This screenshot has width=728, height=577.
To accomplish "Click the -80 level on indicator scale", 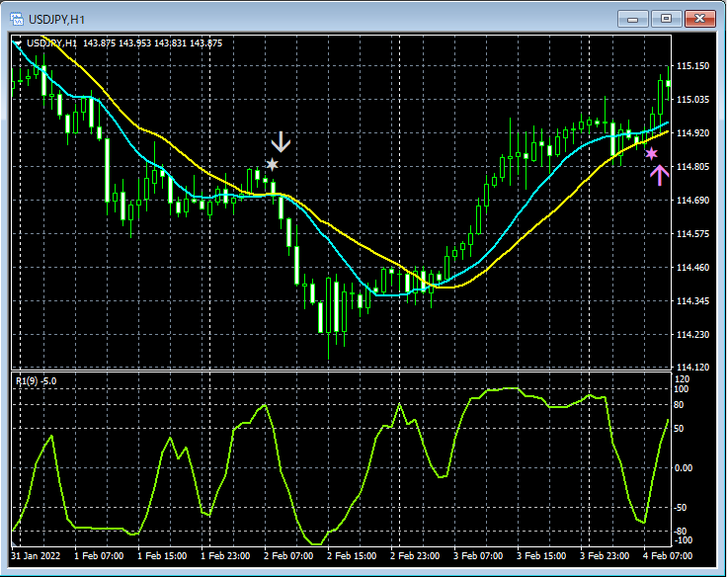I will pos(680,532).
